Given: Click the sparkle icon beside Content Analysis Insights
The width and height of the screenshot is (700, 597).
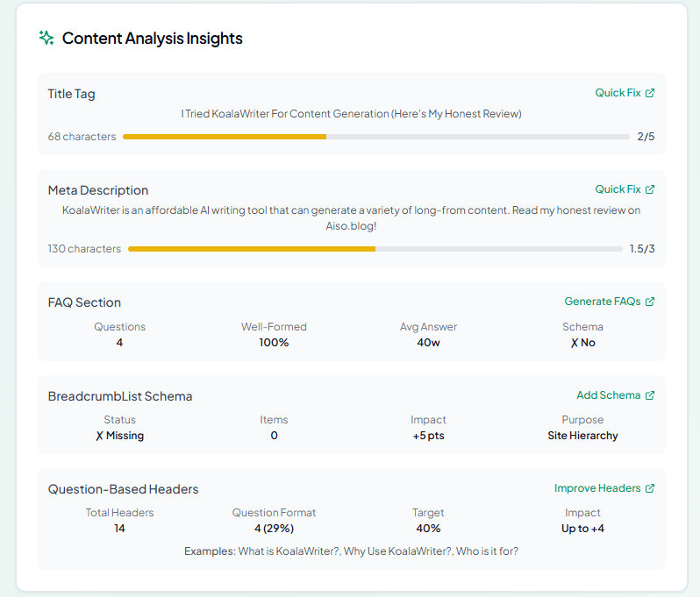Looking at the screenshot, I should (x=46, y=38).
